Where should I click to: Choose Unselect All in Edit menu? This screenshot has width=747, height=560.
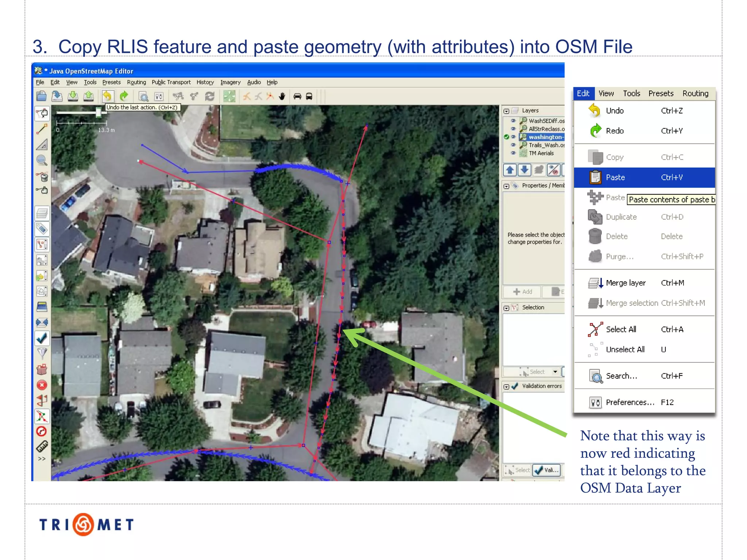645,349
